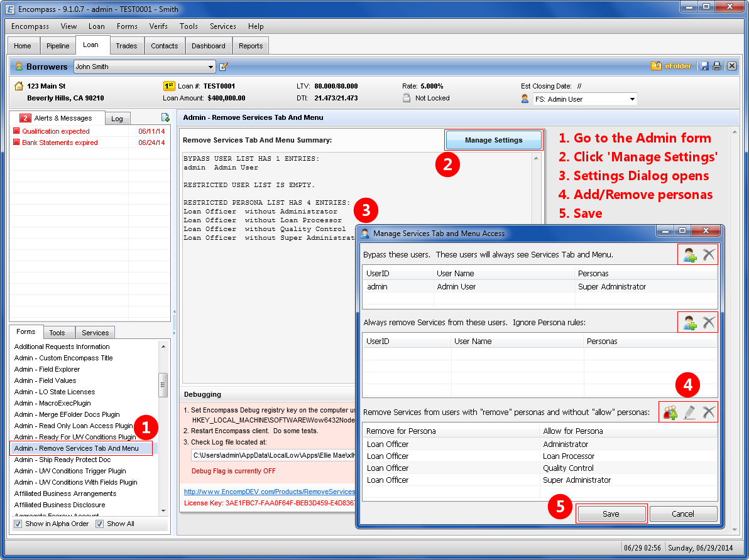
Task: Switch to the Trades tab
Action: (x=126, y=46)
